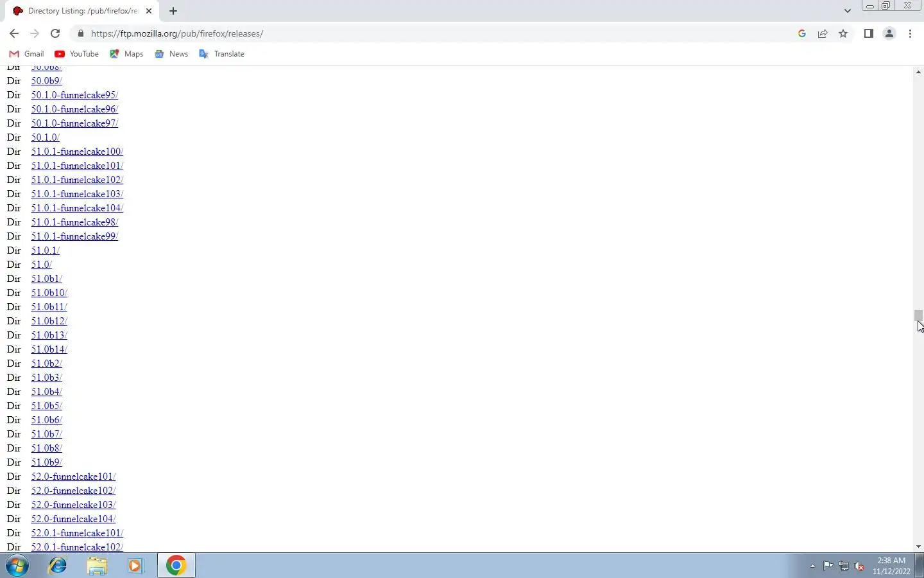This screenshot has width=924, height=578.
Task: Open the Chrome three-dot menu
Action: [x=910, y=33]
